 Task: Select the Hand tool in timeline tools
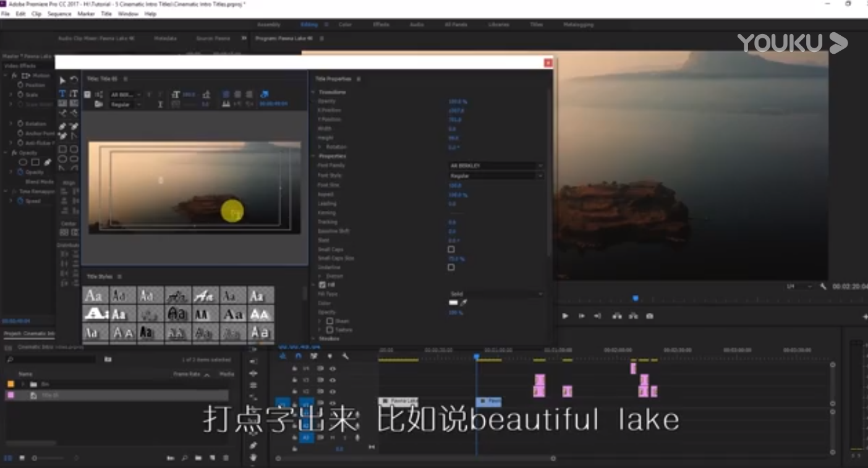[x=253, y=457]
